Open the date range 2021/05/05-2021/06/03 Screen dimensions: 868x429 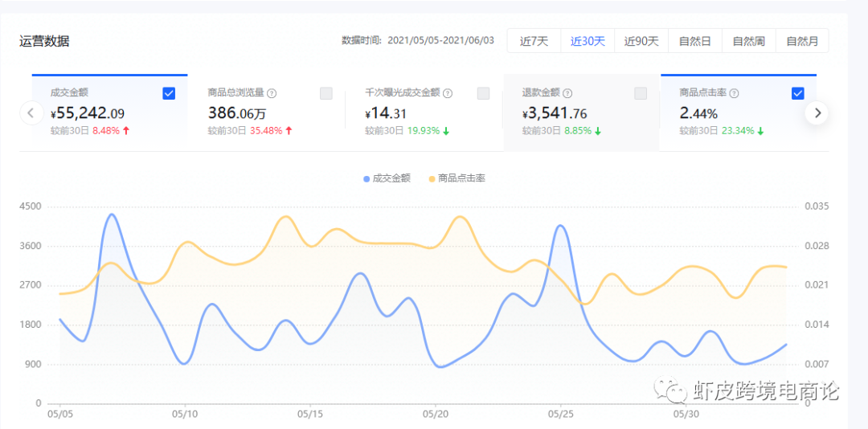click(440, 40)
